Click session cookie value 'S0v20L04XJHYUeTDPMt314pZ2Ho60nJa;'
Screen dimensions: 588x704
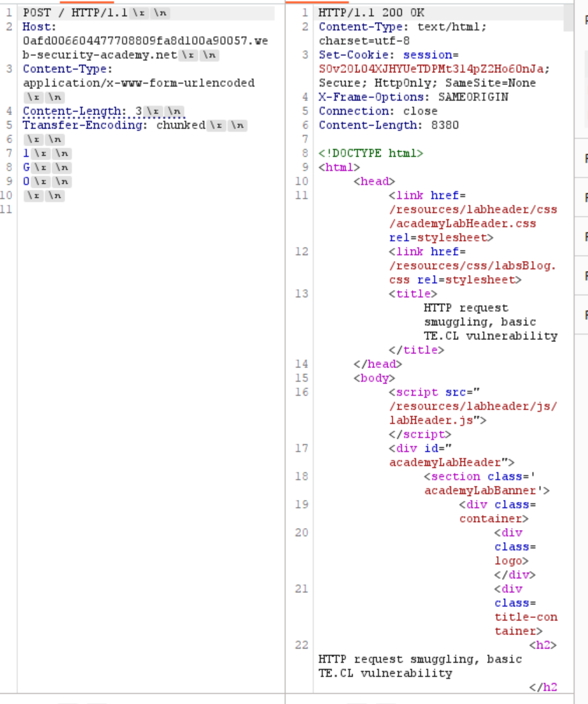tap(435, 69)
